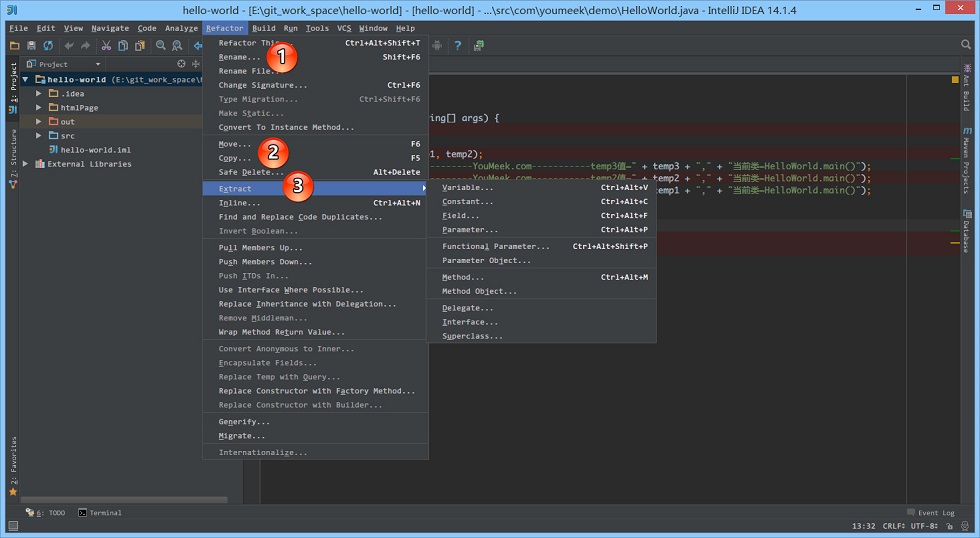Click the yellow inspection status square
Screen dimensions: 980x538
pyautogui.click(x=955, y=79)
